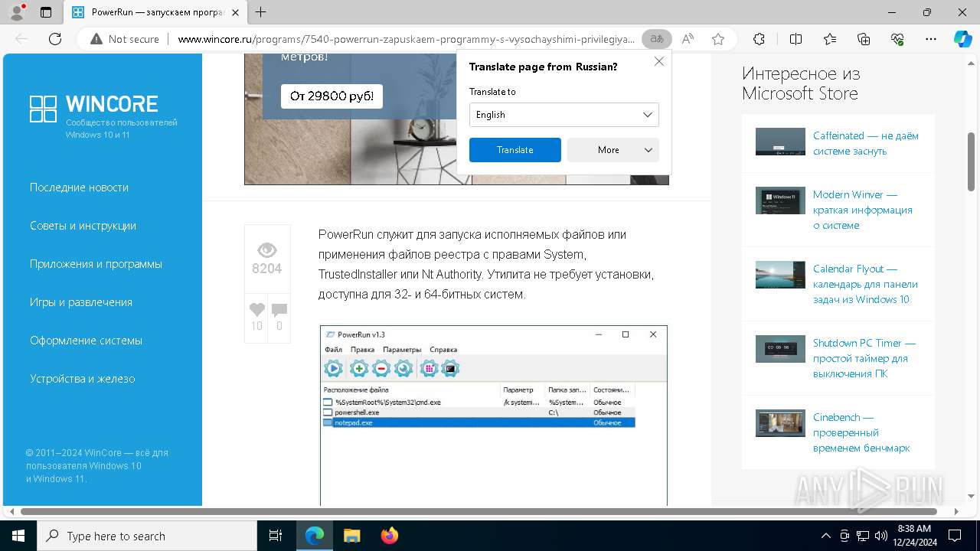Open Task View from taskbar
The height and width of the screenshot is (551, 980).
click(276, 536)
